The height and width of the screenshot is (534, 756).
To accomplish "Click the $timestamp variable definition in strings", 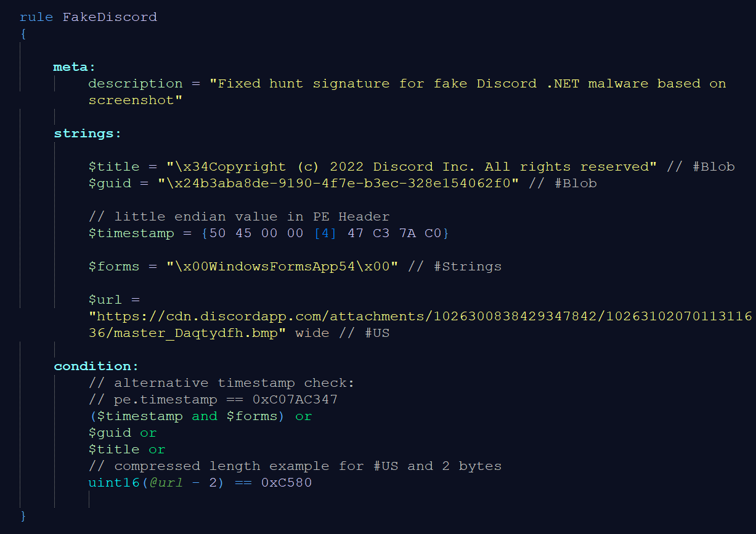I will (x=131, y=233).
